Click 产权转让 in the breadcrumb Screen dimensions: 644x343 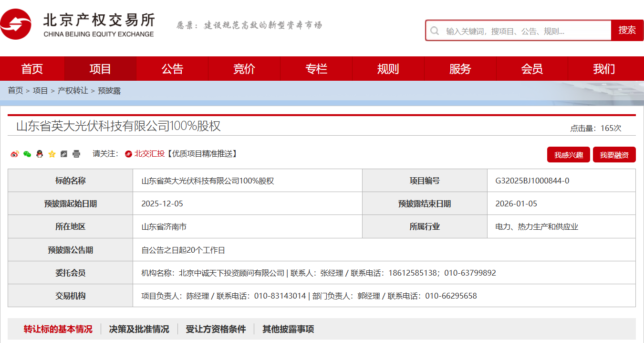pyautogui.click(x=73, y=91)
